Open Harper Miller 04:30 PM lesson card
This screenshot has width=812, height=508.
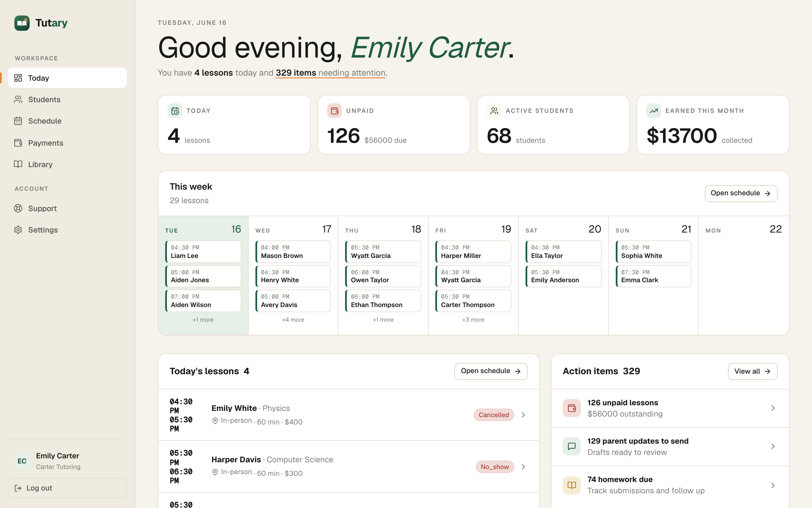coord(473,252)
